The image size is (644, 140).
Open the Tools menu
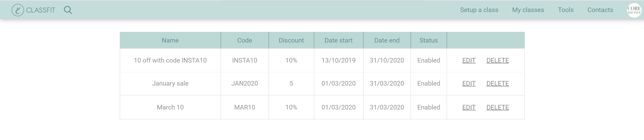pyautogui.click(x=566, y=10)
